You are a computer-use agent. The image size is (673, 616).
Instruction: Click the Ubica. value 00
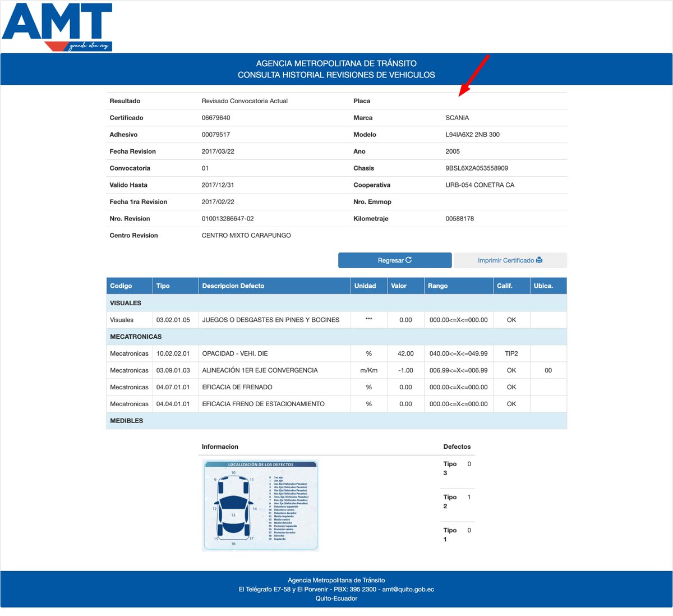(x=548, y=370)
